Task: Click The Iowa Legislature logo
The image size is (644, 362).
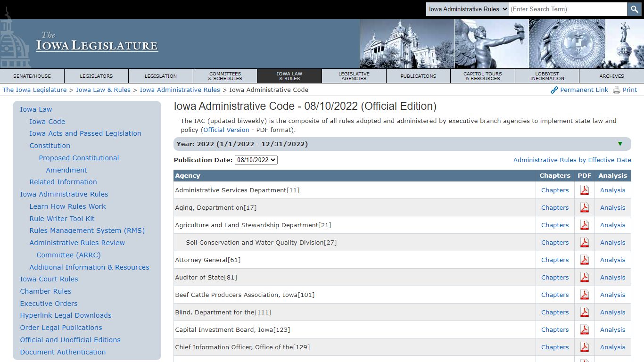Action: pos(97,41)
